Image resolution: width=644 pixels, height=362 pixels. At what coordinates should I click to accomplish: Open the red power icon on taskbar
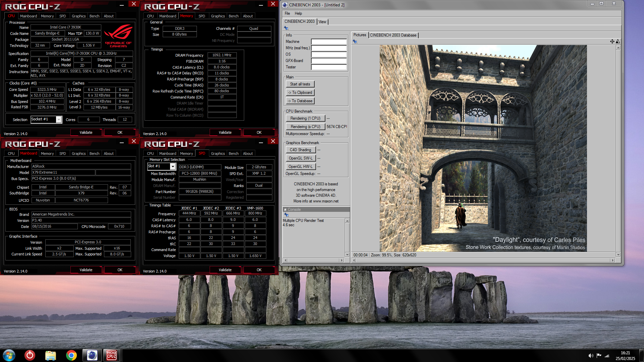click(x=30, y=355)
